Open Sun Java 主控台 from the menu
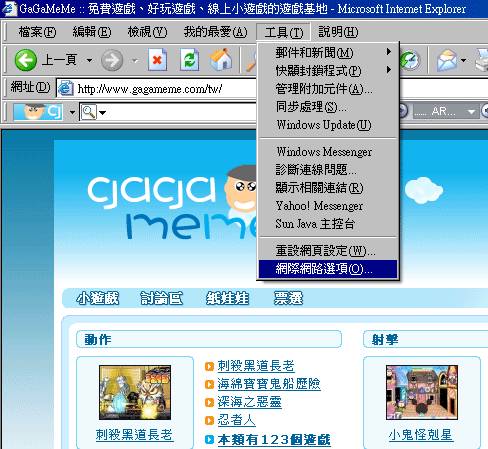Screen dimensions: 488x449 coord(328,224)
